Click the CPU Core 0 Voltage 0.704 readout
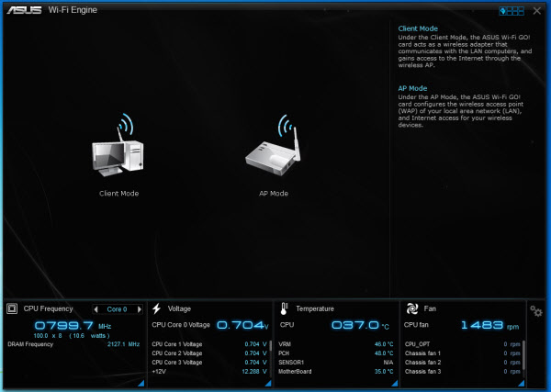Image resolution: width=551 pixels, height=392 pixels. 242,325
